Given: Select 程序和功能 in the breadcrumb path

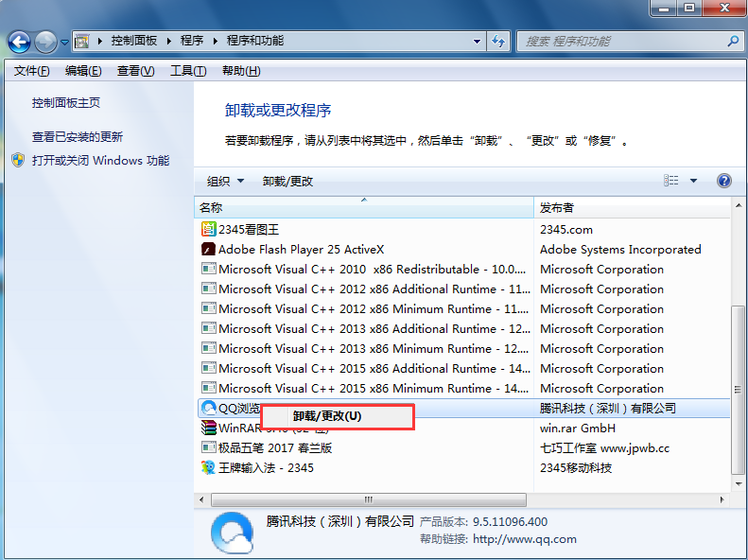Looking at the screenshot, I should point(255,41).
